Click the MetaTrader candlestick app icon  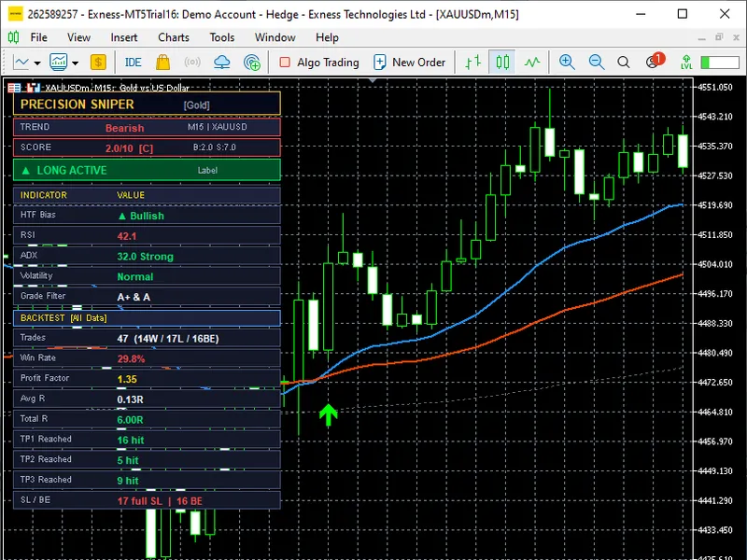pos(13,37)
